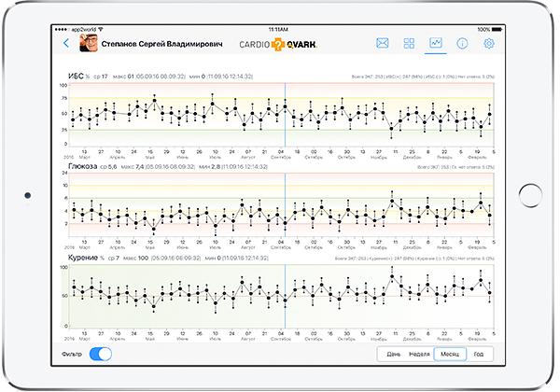Click the Глюкоза chart title

pos(82,166)
